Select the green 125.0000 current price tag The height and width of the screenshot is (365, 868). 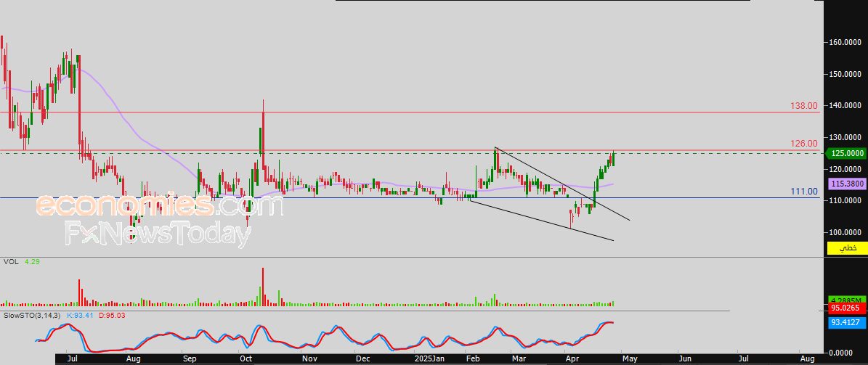(x=846, y=153)
